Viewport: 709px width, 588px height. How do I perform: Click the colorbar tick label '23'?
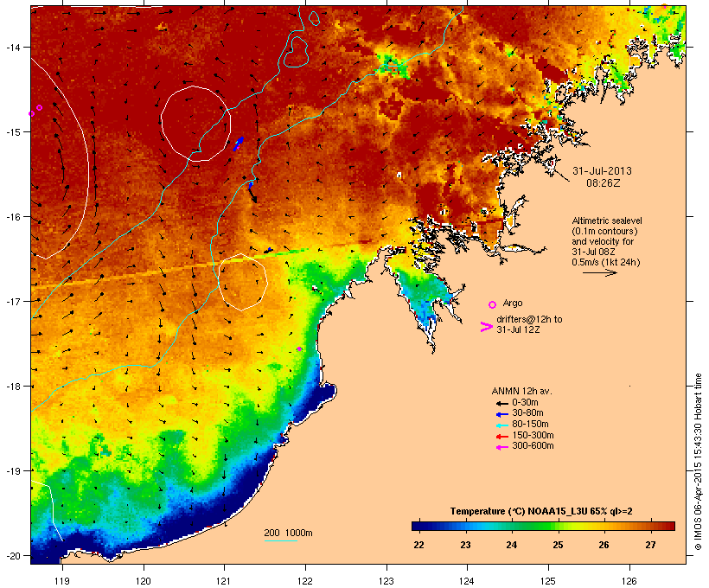(x=465, y=545)
